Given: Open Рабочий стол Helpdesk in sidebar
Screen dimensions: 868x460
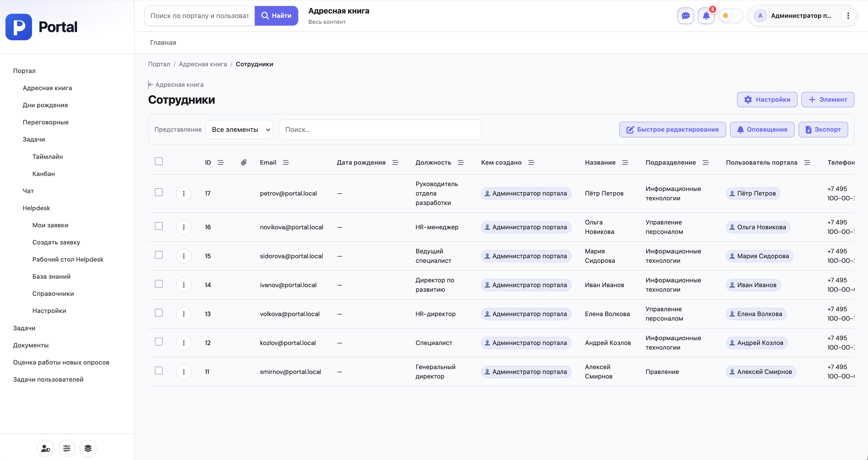Looking at the screenshot, I should [x=68, y=259].
